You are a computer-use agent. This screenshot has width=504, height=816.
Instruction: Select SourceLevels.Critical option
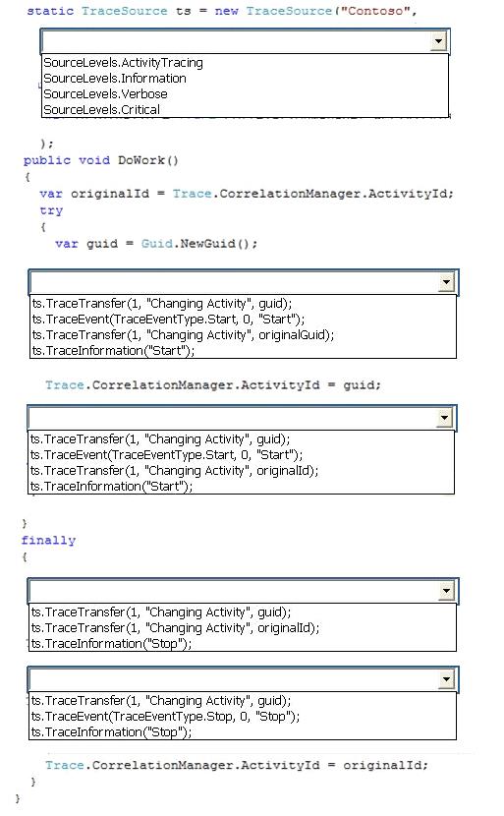click(101, 110)
